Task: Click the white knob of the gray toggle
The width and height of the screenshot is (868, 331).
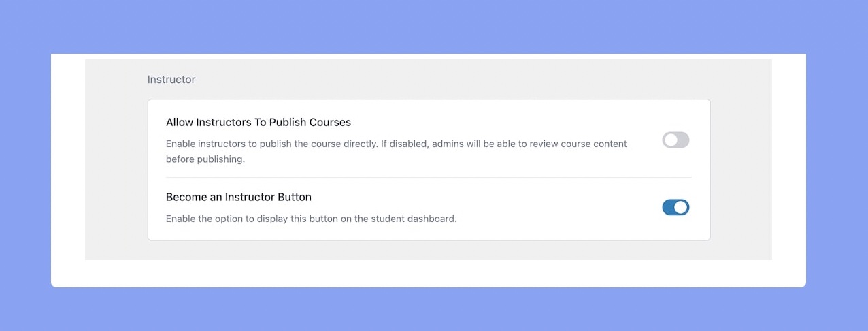Action: tap(671, 140)
